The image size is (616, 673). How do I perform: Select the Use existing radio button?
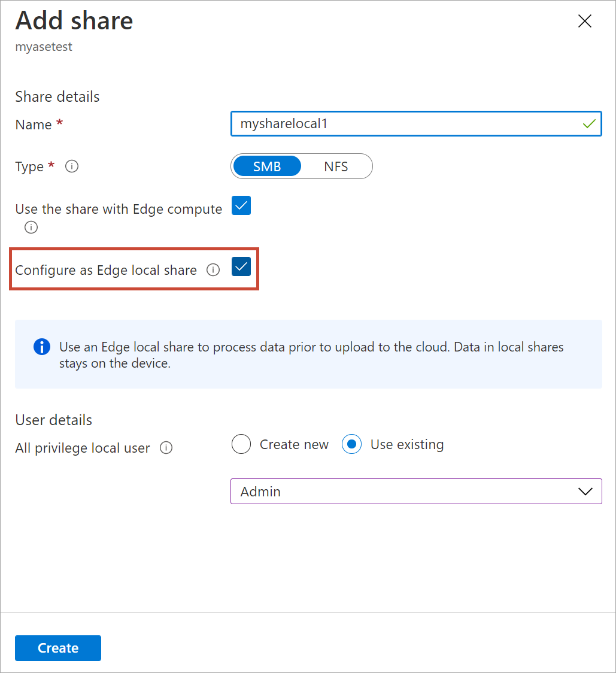pyautogui.click(x=351, y=444)
